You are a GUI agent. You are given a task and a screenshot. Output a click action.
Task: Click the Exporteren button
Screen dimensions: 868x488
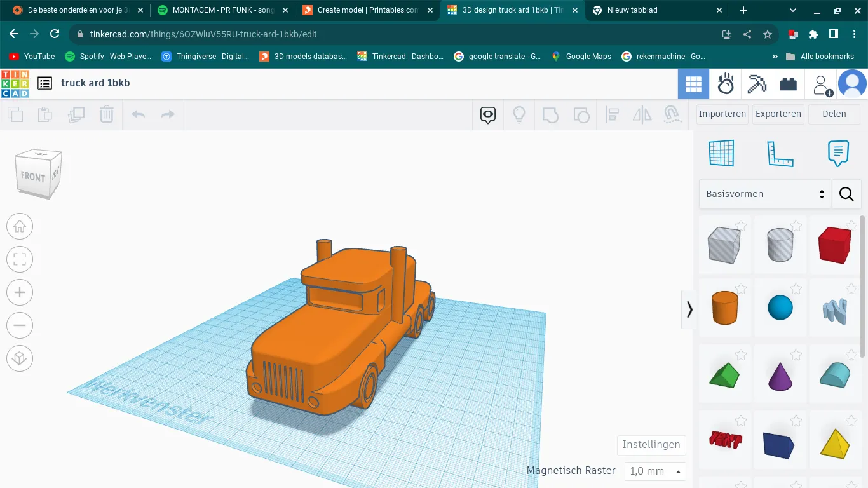coord(778,114)
